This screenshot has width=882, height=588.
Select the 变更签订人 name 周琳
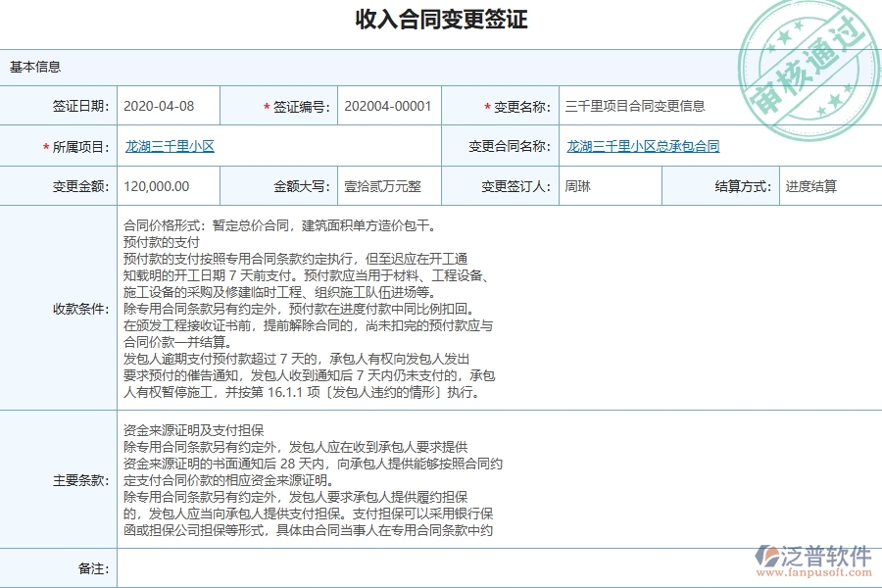[x=577, y=186]
